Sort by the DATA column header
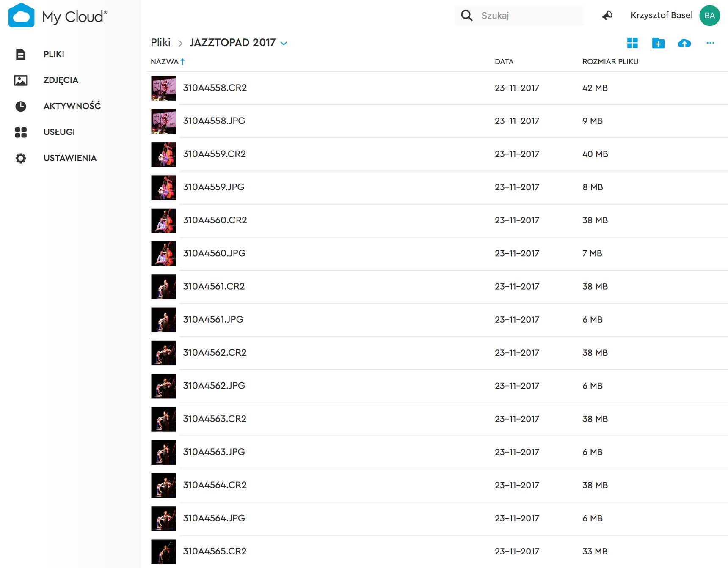The height and width of the screenshot is (568, 728). tap(504, 62)
